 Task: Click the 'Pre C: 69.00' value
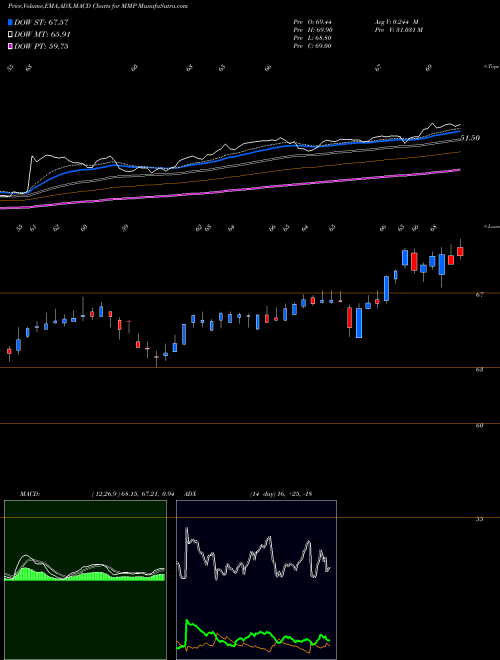click(313, 46)
